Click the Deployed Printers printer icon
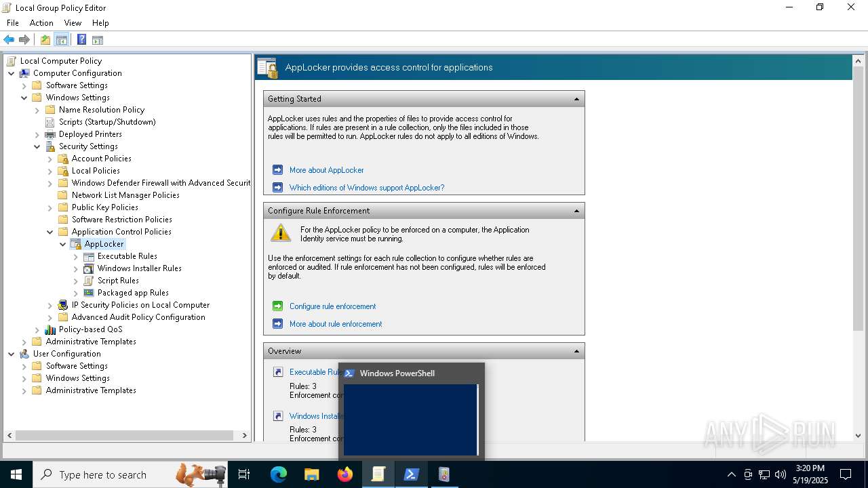Viewport: 868px width, 488px height. tap(50, 134)
